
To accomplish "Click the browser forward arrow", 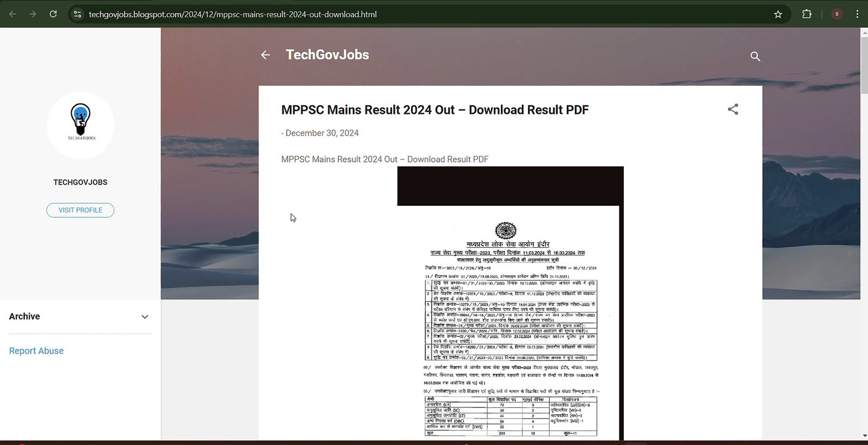I will coord(33,14).
